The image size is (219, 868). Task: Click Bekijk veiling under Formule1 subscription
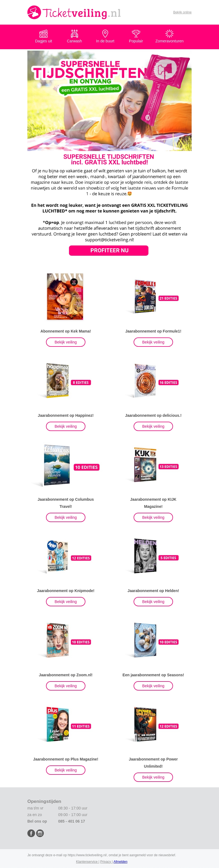coord(153,342)
